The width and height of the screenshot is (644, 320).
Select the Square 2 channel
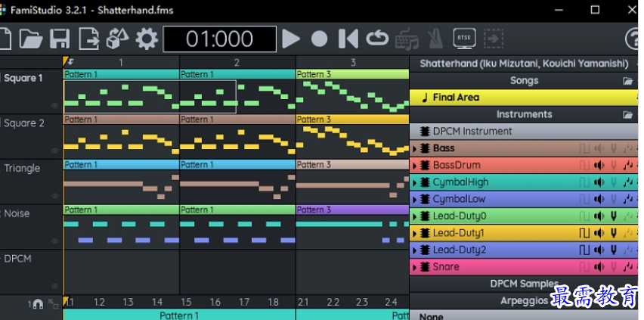24,123
